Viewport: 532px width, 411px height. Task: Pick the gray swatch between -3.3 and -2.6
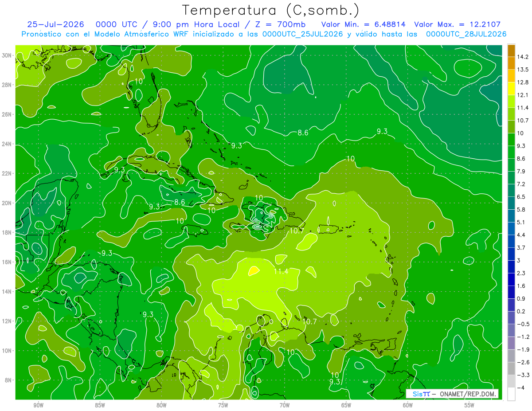coord(511,368)
